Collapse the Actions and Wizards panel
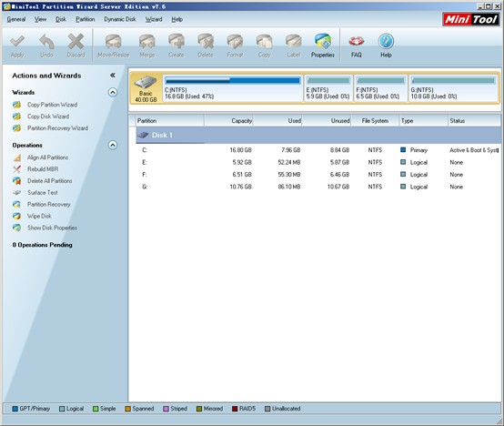Viewport: 504px width, 426px height. (113, 76)
